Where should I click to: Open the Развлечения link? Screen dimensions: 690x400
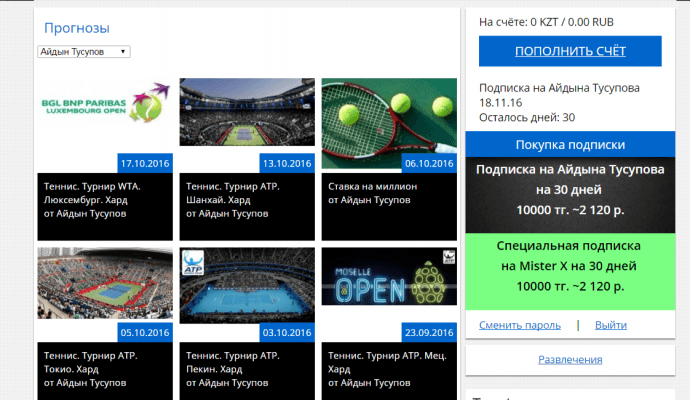(x=570, y=359)
